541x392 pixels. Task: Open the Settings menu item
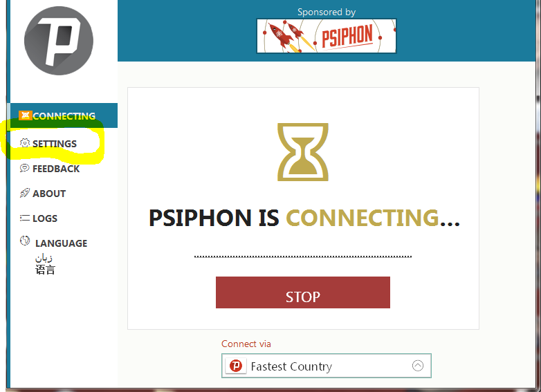[x=55, y=143]
